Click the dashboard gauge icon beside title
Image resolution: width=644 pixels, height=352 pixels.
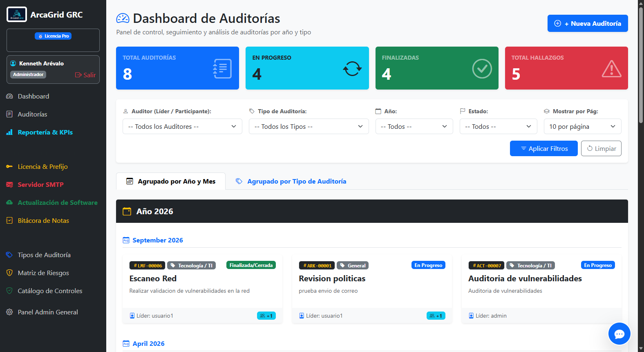[x=123, y=18]
